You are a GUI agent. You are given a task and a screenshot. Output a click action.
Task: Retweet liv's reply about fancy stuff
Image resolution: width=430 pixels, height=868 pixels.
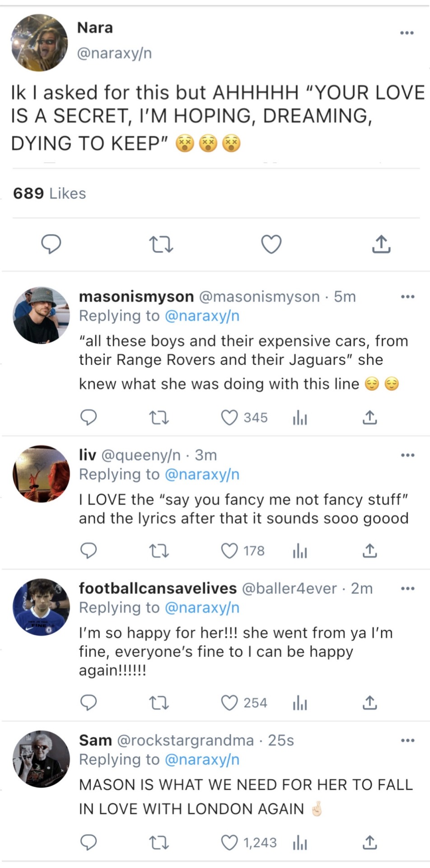[159, 551]
